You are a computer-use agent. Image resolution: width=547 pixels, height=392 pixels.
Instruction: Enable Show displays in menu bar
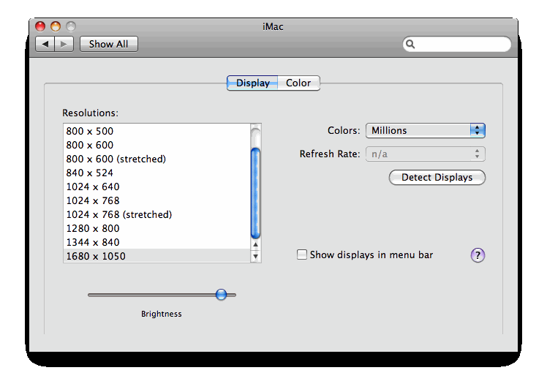[x=302, y=255]
